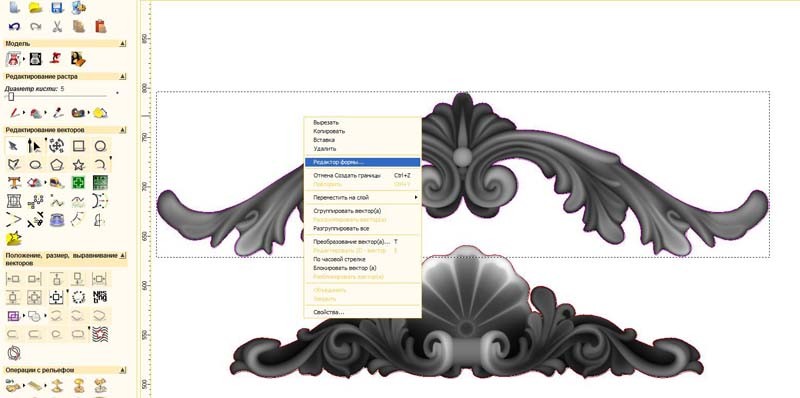800x398 pixels.
Task: Open the Mona Lisa image relief icon
Action: click(78, 59)
